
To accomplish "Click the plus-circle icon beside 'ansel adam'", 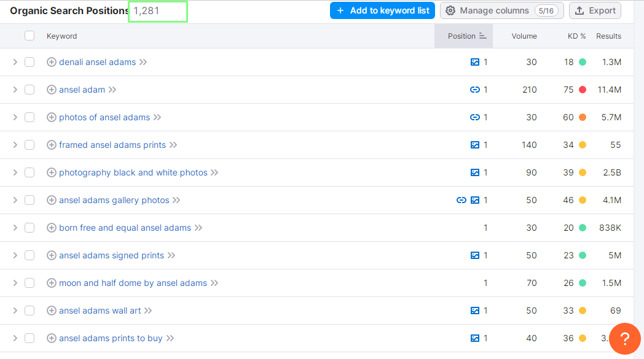I will click(x=52, y=90).
